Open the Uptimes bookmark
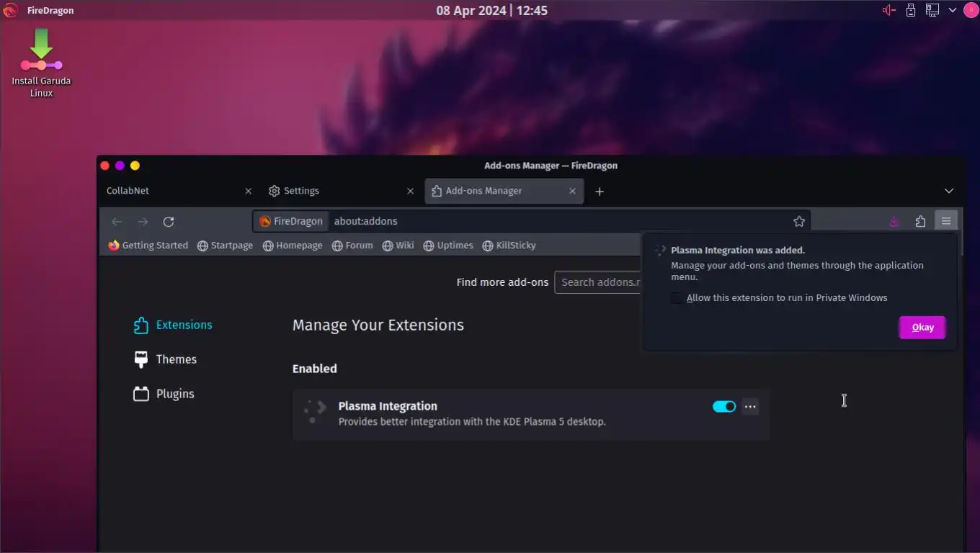Screen dimensions: 980x553 [448, 246]
